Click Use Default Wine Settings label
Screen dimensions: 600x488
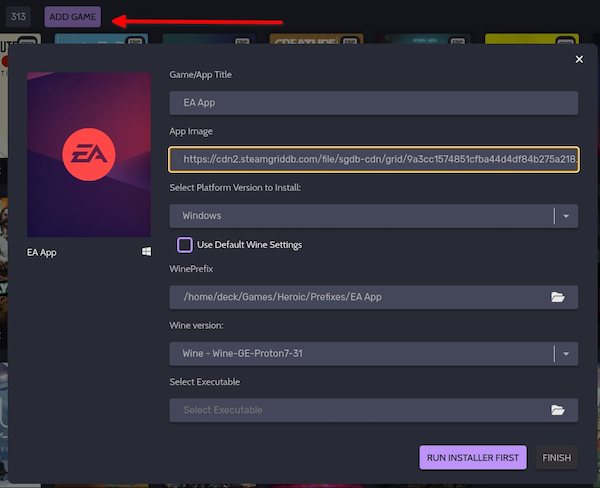pyautogui.click(x=249, y=245)
